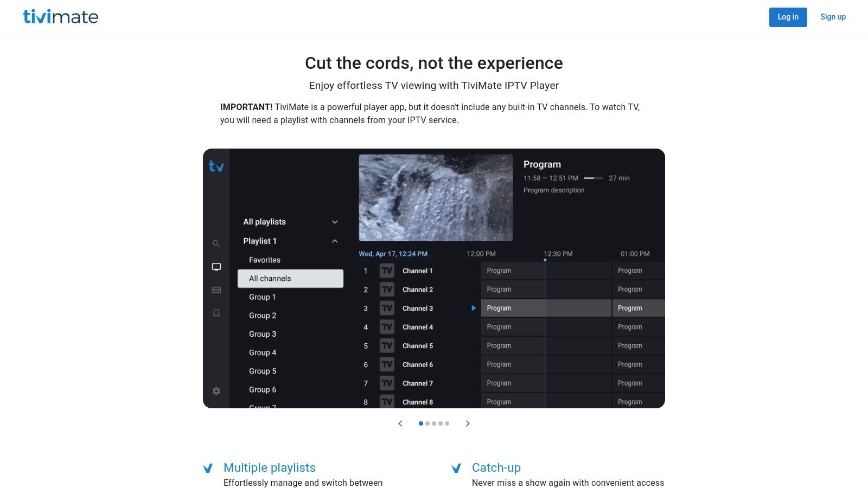The image size is (868, 488).
Task: Open settings via the gear icon
Action: click(x=216, y=391)
